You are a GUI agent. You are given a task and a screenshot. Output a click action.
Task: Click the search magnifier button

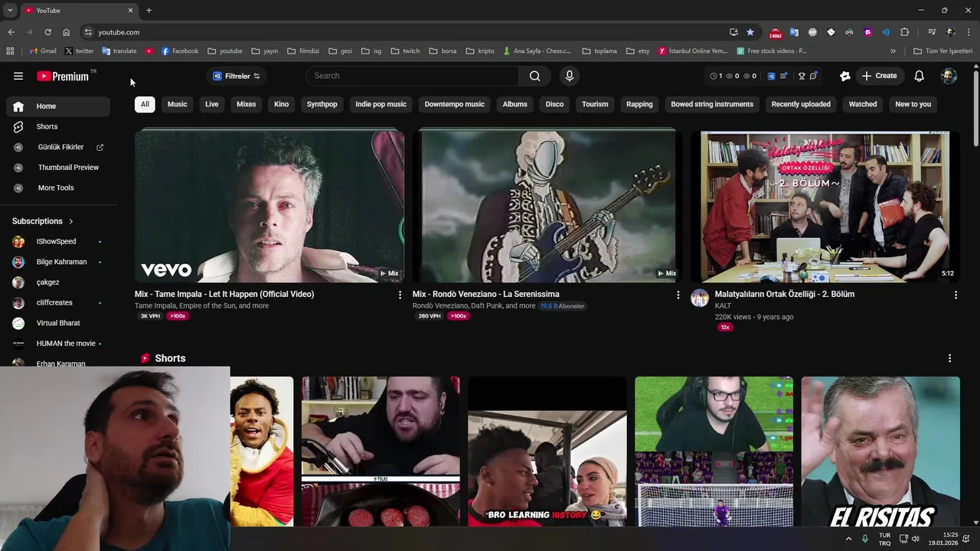[534, 76]
